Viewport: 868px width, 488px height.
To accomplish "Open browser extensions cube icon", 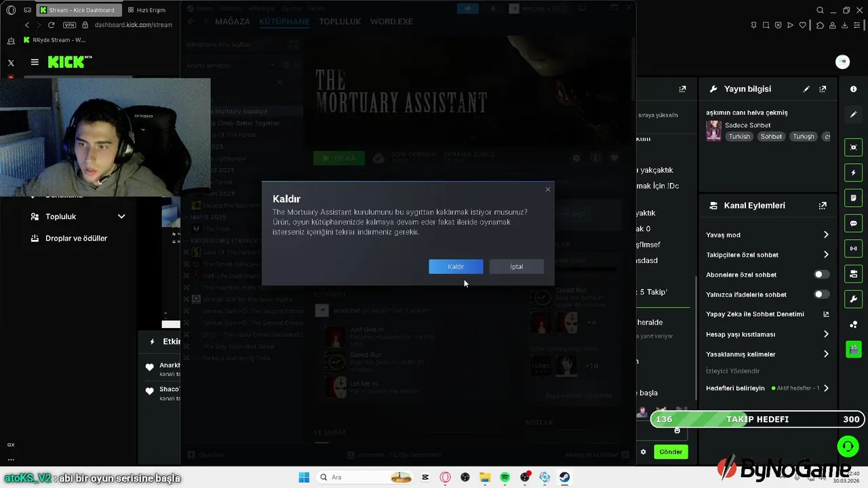I will click(x=820, y=25).
